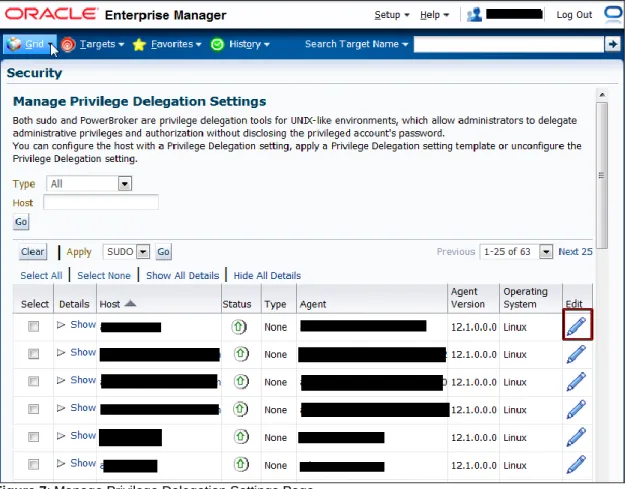The width and height of the screenshot is (625, 489).
Task: Tick the checkbox in the second host row
Action: [33, 354]
